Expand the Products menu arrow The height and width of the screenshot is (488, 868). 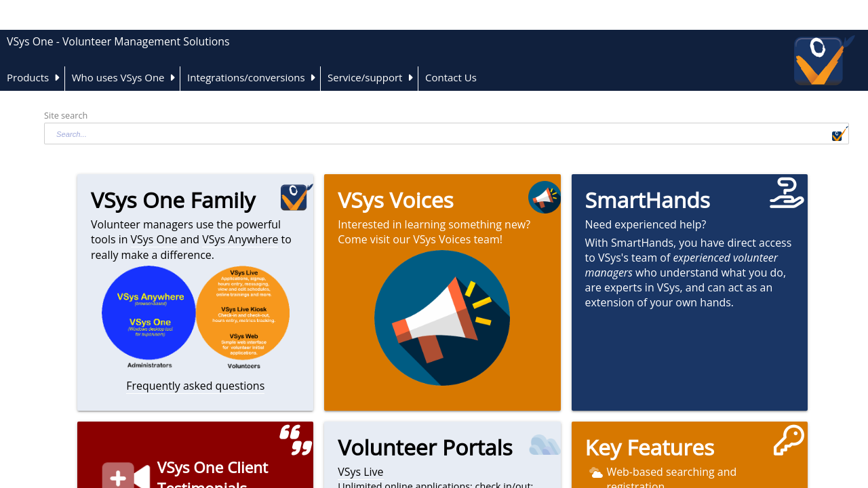click(x=57, y=78)
